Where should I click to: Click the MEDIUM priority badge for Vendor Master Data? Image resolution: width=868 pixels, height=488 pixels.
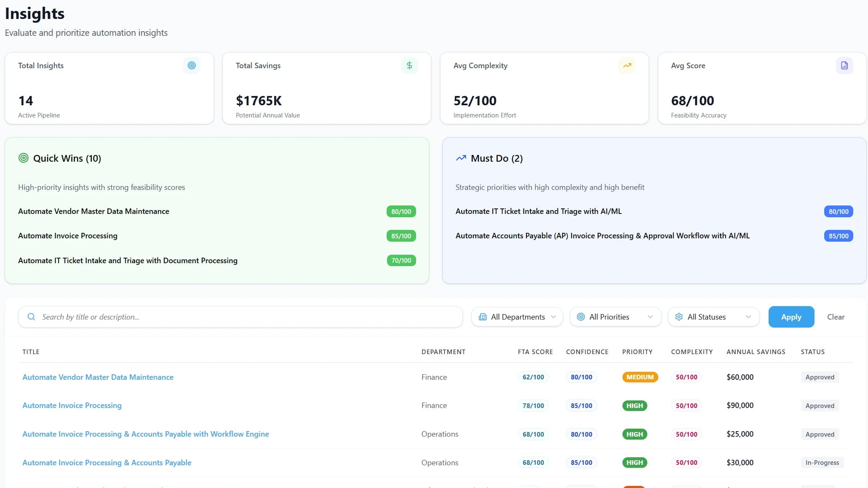click(x=640, y=377)
